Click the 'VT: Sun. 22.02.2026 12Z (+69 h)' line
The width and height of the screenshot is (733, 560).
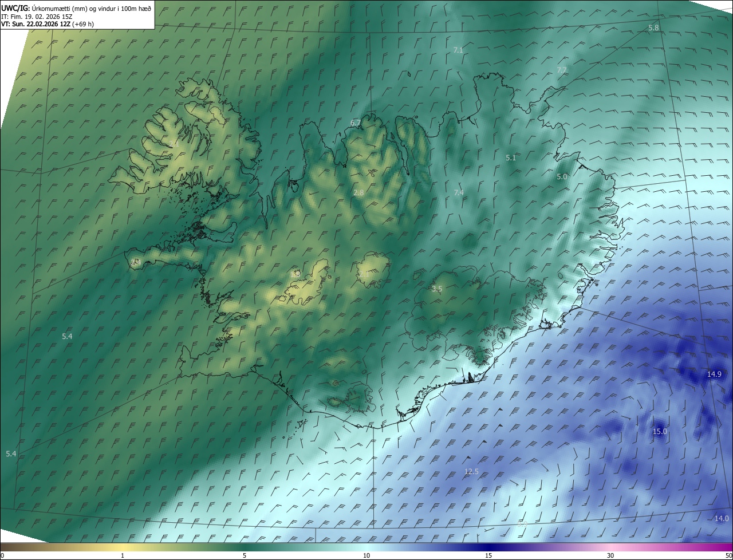tap(48, 24)
